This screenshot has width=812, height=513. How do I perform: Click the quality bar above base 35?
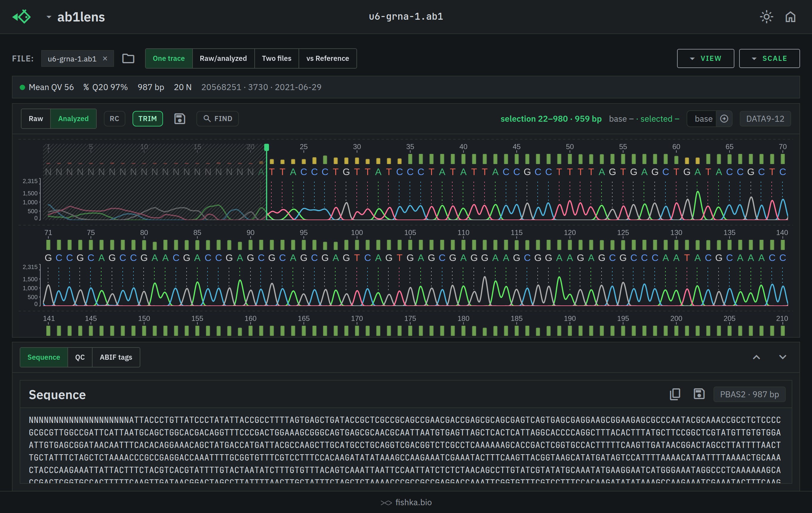coord(410,159)
